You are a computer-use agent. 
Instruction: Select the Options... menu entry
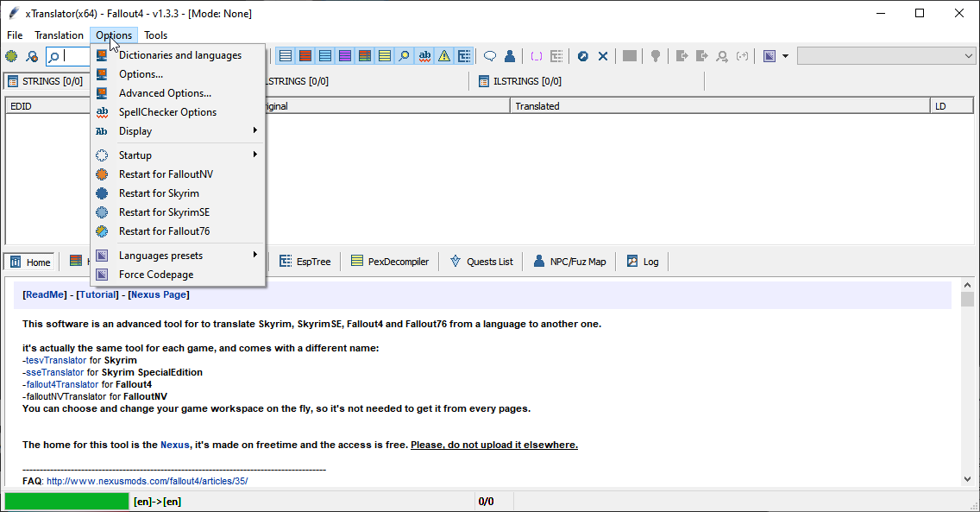pos(178,73)
